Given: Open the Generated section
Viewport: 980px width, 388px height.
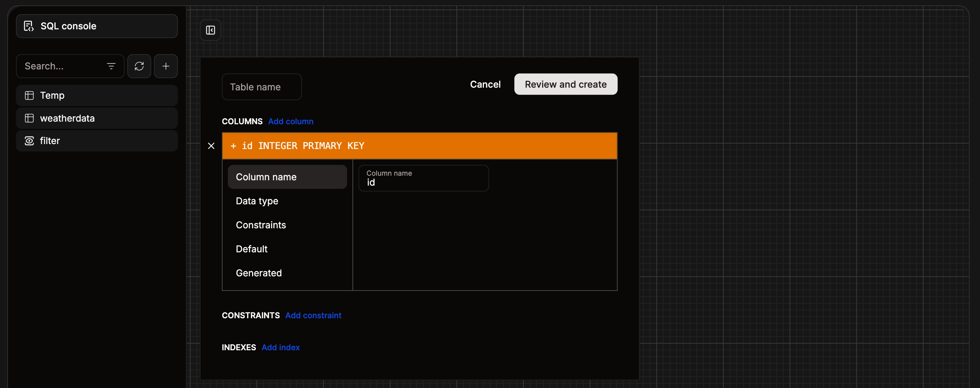Looking at the screenshot, I should pos(259,273).
